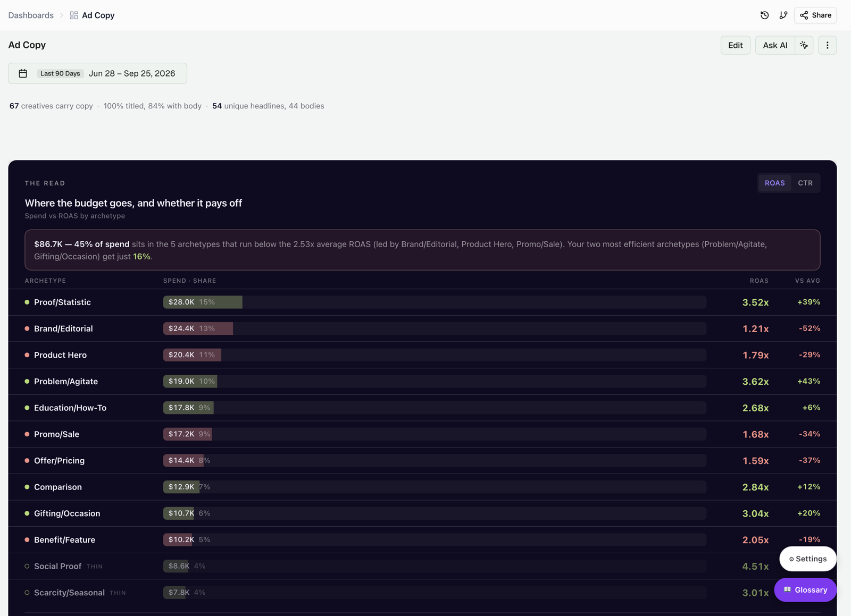Select Problem/Agitate archetype
The width and height of the screenshot is (851, 616).
pyautogui.click(x=66, y=382)
